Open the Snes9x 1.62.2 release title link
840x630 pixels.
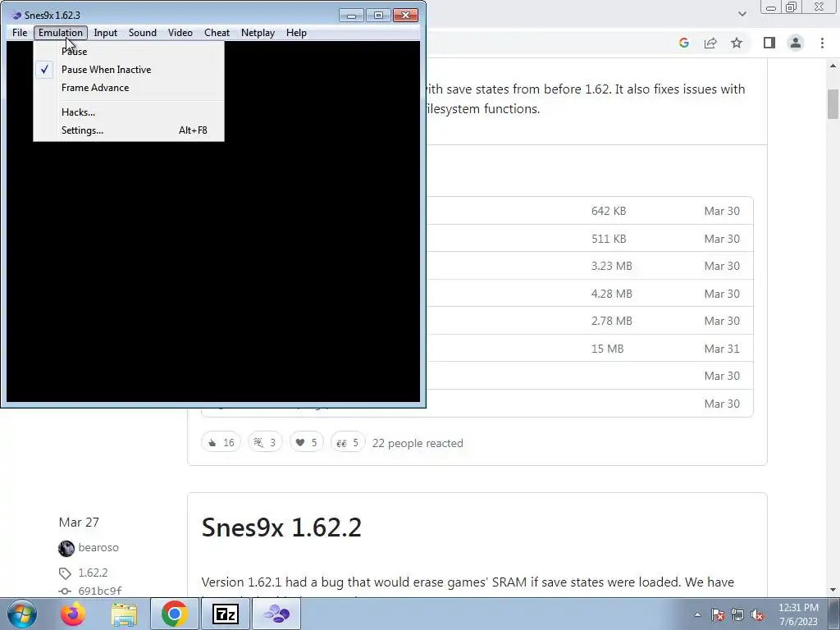[x=281, y=527]
